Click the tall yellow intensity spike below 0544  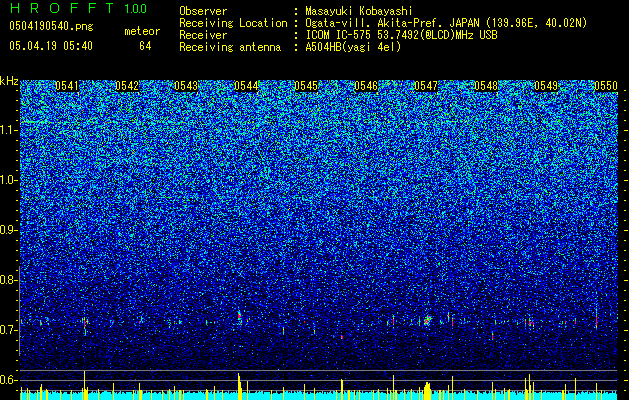click(239, 386)
